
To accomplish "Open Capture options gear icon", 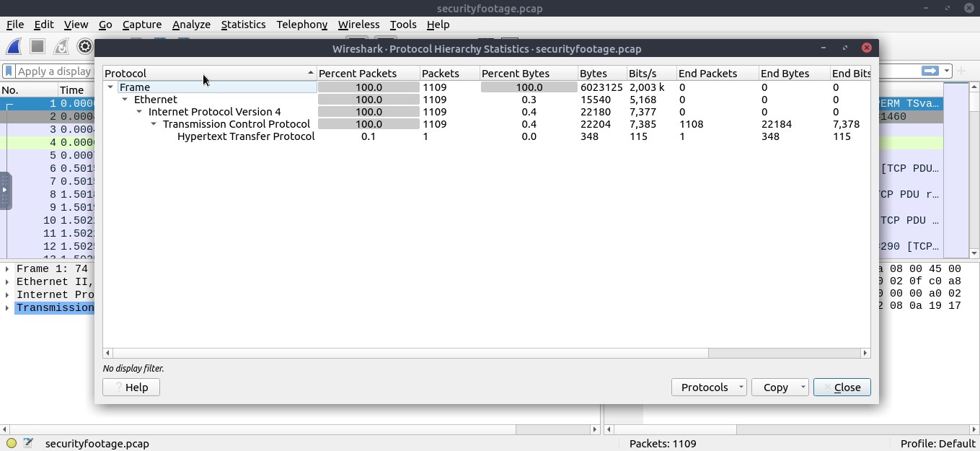I will pos(85,47).
